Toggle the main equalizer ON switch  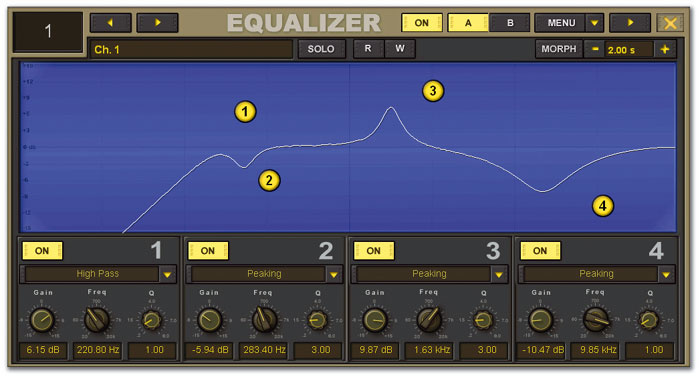[421, 22]
